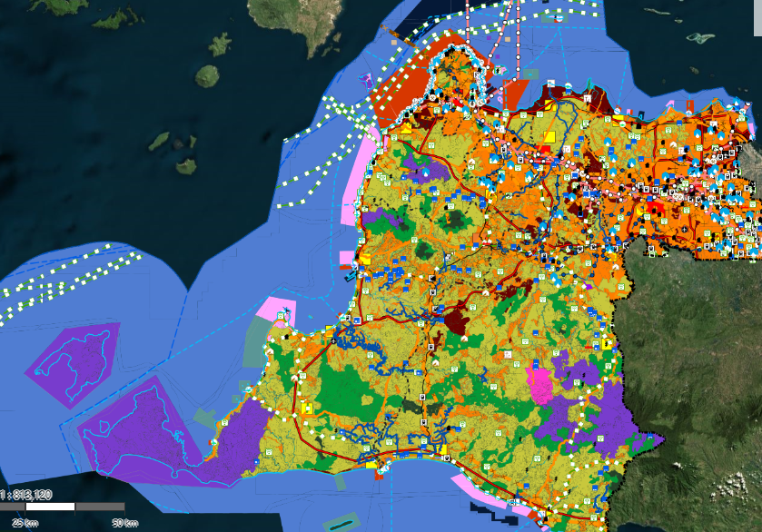Select the magenta polygon in the southeast interior
The image size is (762, 532).
[541, 384]
